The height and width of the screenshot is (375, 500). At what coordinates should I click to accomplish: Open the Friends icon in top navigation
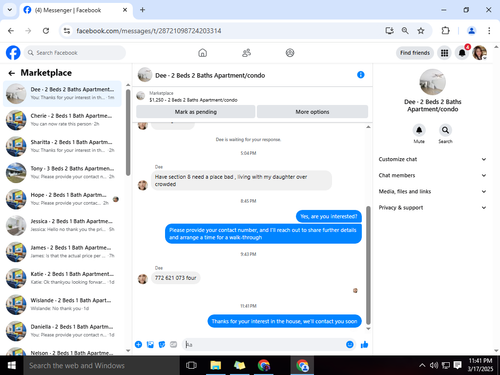pyautogui.click(x=246, y=53)
